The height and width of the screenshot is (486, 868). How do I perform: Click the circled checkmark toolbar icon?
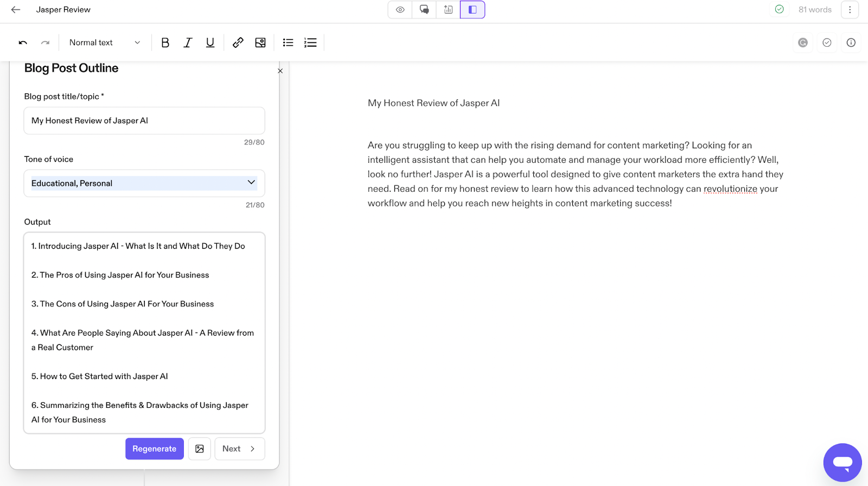[x=827, y=42]
